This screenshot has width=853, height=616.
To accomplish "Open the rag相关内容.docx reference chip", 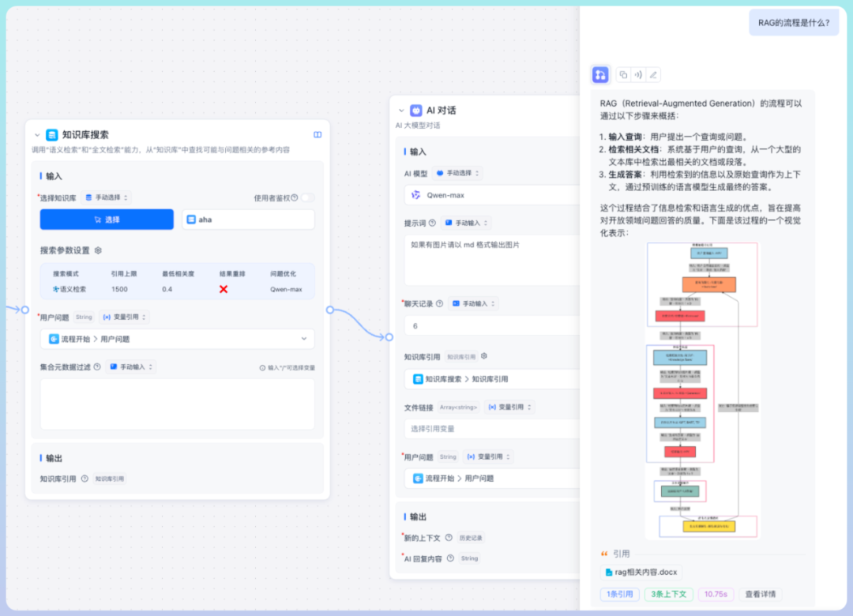I will coord(641,573).
